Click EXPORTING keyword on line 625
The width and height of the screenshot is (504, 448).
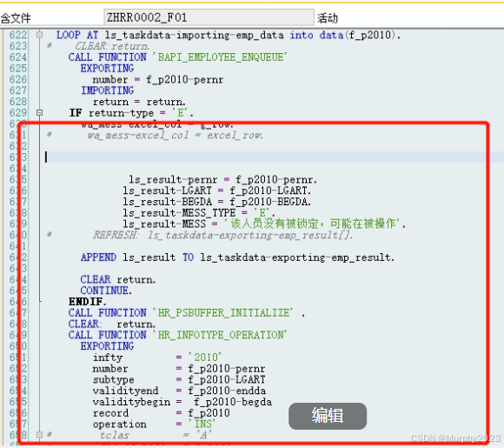107,68
